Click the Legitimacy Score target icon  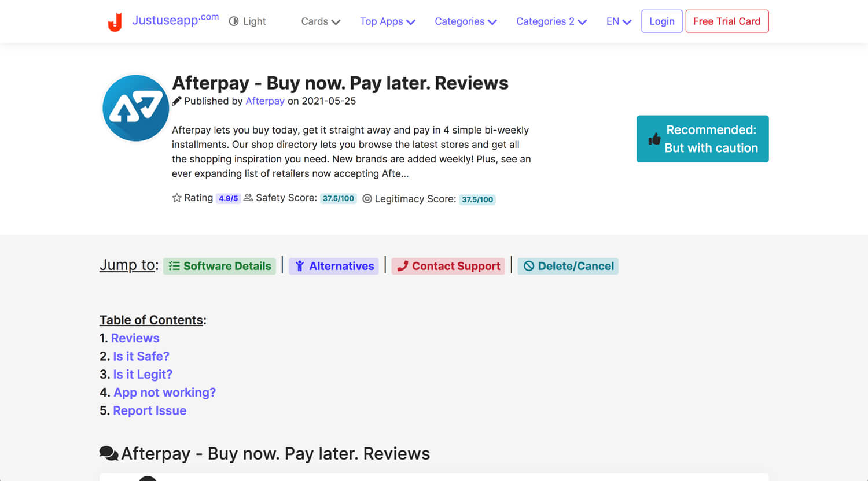(x=367, y=199)
